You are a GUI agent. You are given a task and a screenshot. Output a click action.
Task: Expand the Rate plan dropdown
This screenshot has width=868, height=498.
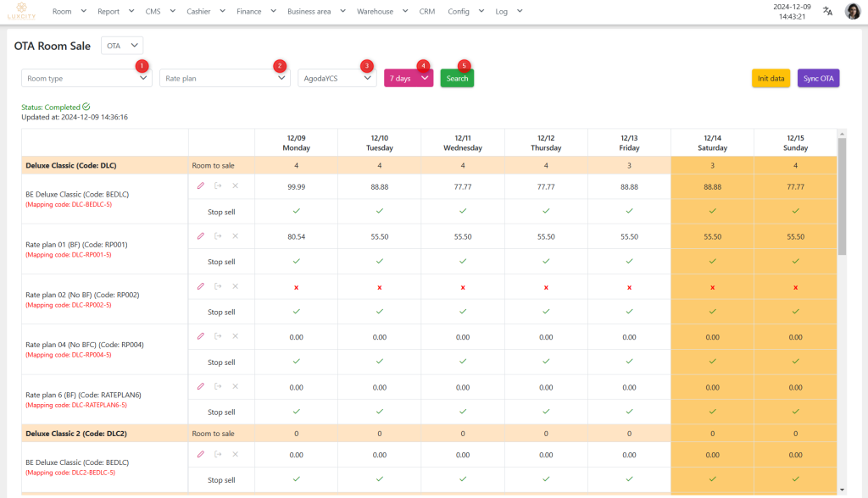225,78
